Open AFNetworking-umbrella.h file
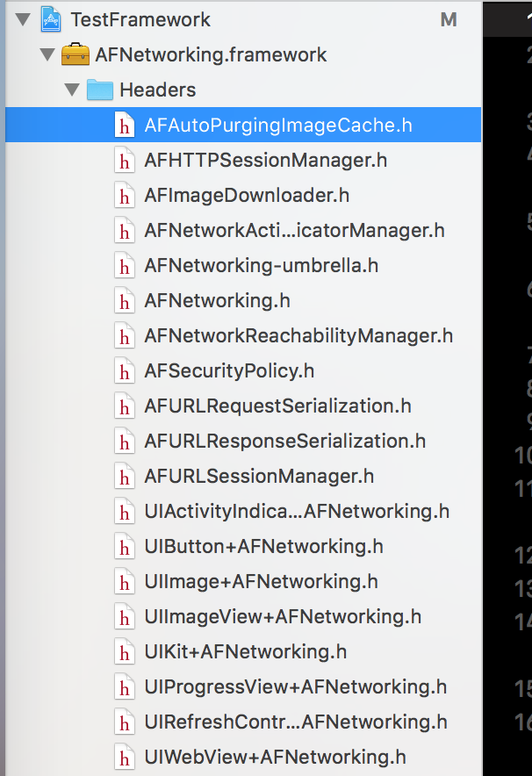Image resolution: width=532 pixels, height=776 pixels. [243, 265]
